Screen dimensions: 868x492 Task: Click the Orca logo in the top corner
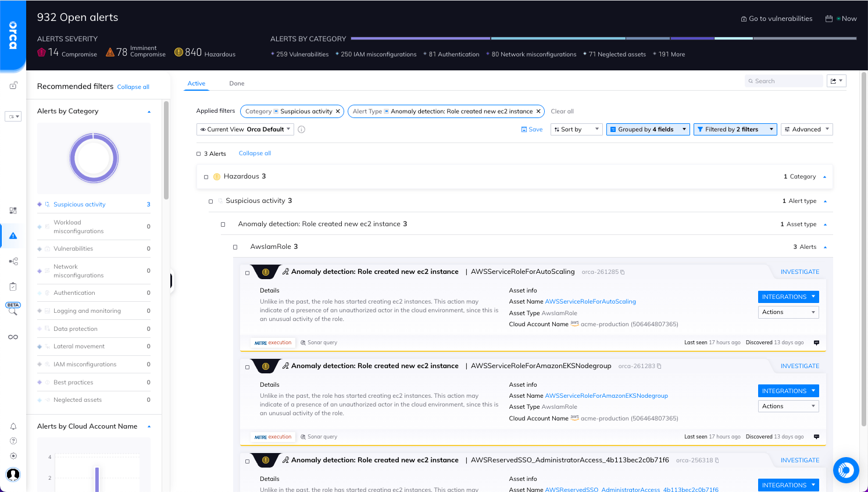click(12, 35)
